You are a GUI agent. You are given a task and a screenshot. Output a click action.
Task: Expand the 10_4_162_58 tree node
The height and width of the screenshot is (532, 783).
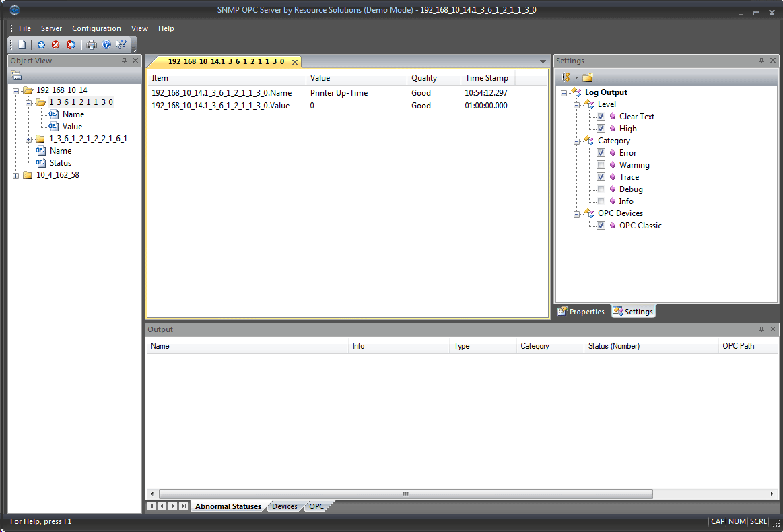tap(16, 175)
